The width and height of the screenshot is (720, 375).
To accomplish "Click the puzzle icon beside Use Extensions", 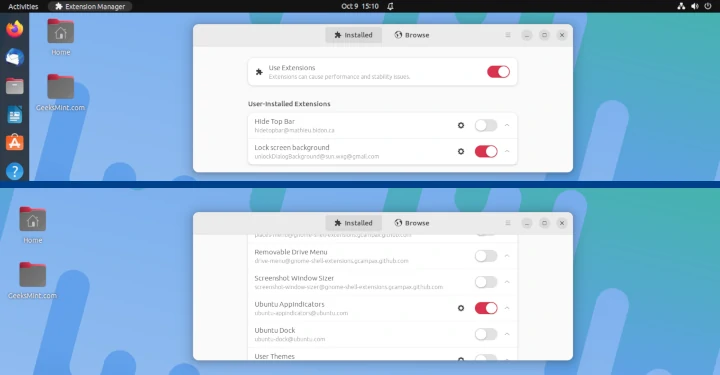I will tap(259, 72).
